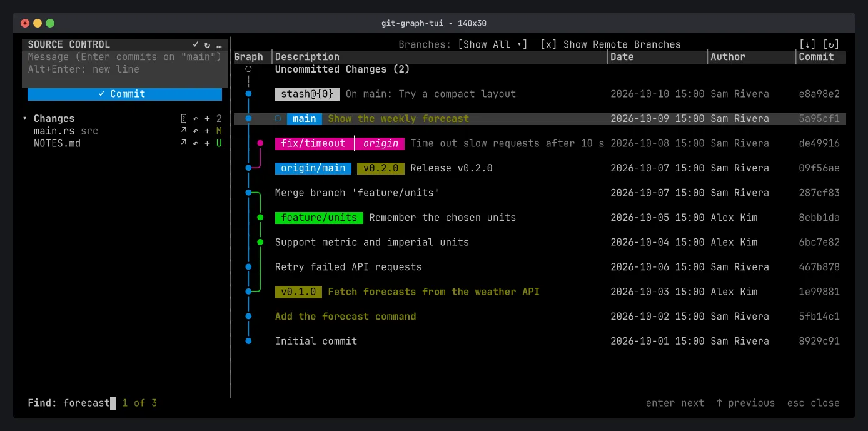
Task: Stage all changes with Changes row plus
Action: point(208,119)
